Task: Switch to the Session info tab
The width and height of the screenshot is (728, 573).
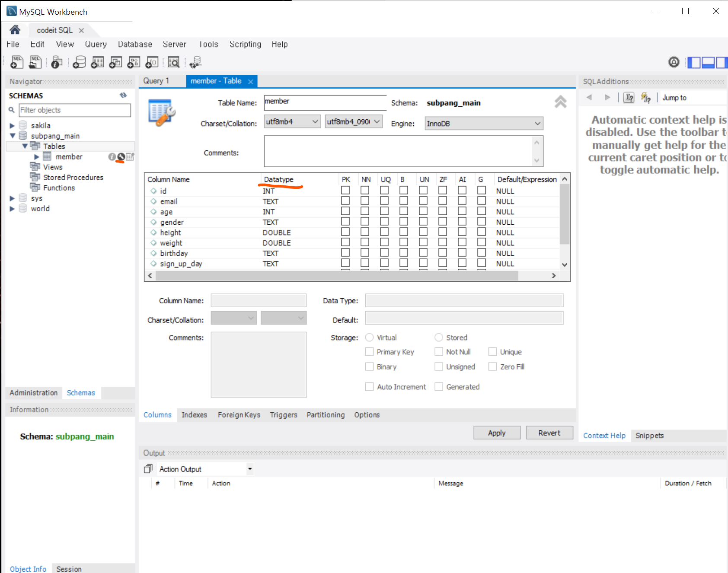Action: pyautogui.click(x=69, y=569)
